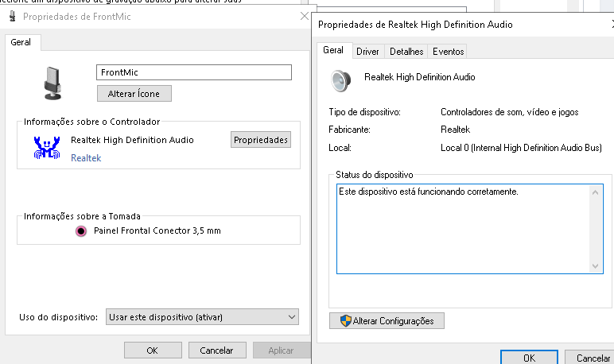Open Propriedades of the Realtek controller
The width and height of the screenshot is (614, 364).
pyautogui.click(x=261, y=140)
